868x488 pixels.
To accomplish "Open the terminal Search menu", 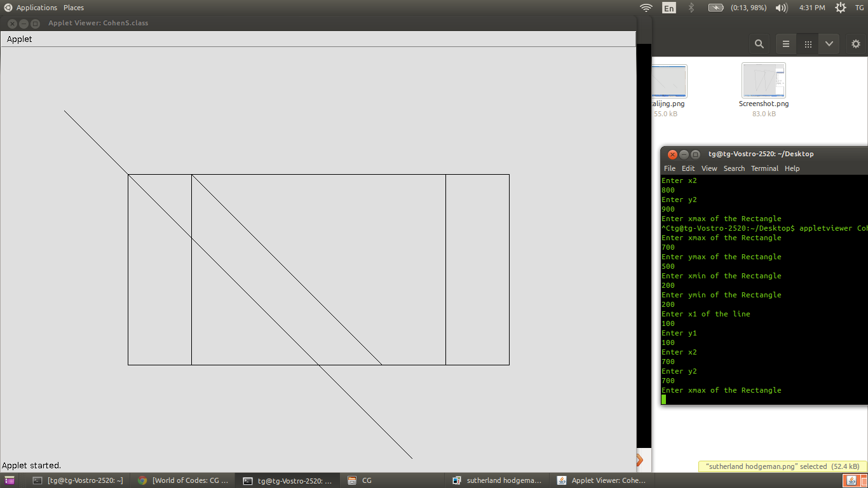I will point(734,168).
